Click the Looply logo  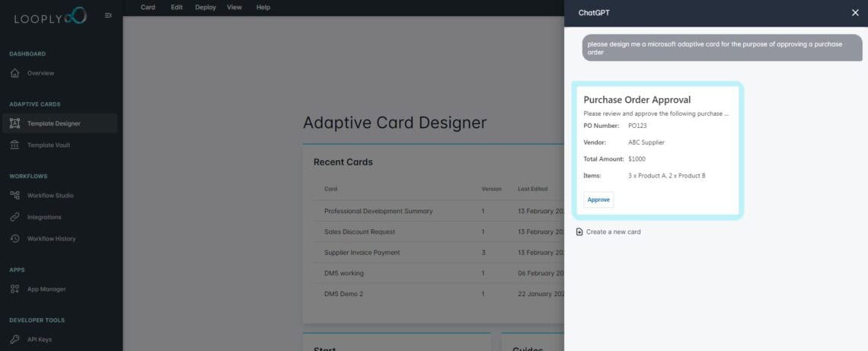pos(50,16)
